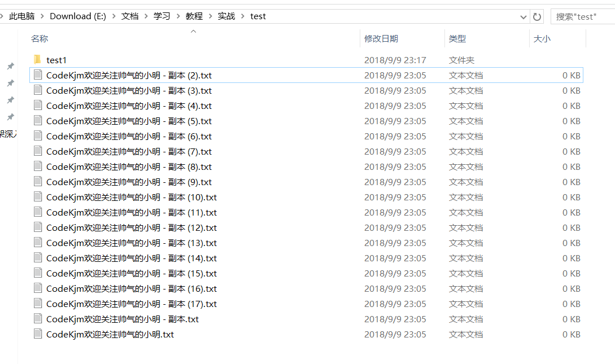Click the file icon of 副本 (10).txt
Viewport: 615px width, 364px height.
[x=38, y=197]
